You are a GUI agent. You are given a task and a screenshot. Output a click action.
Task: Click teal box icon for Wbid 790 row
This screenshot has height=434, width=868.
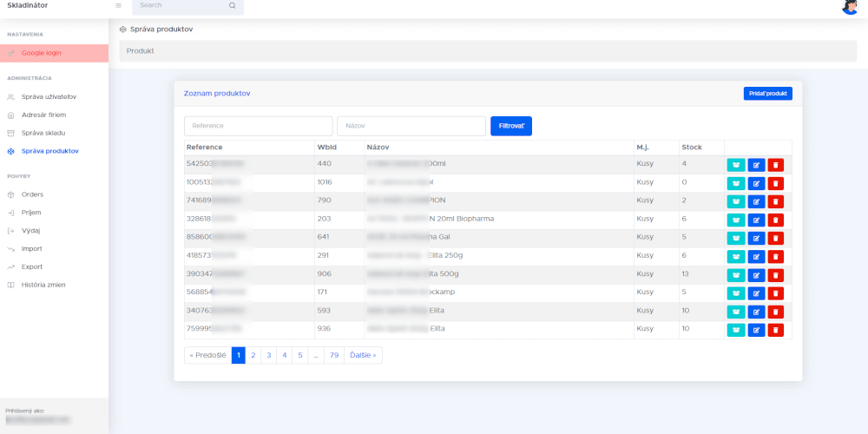click(736, 201)
